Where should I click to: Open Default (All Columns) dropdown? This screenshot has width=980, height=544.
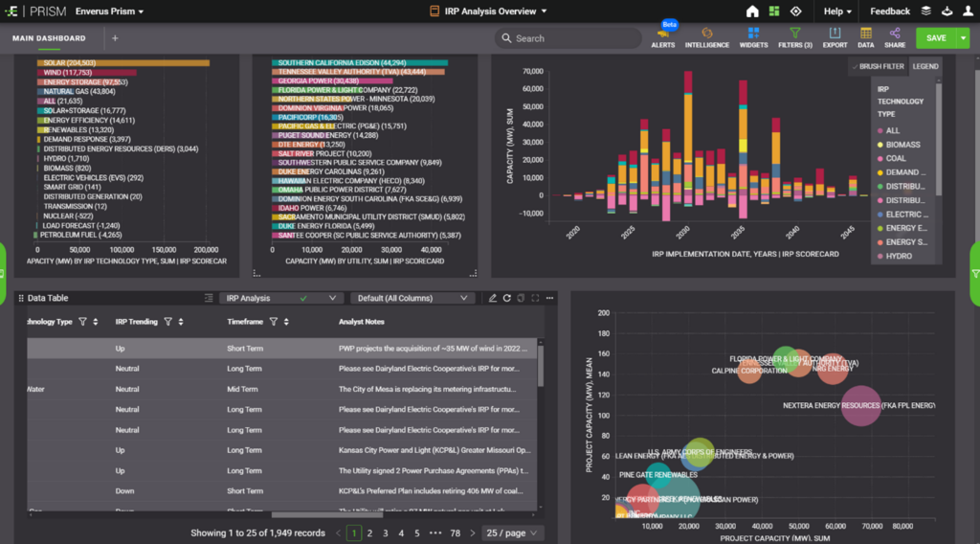pos(412,298)
